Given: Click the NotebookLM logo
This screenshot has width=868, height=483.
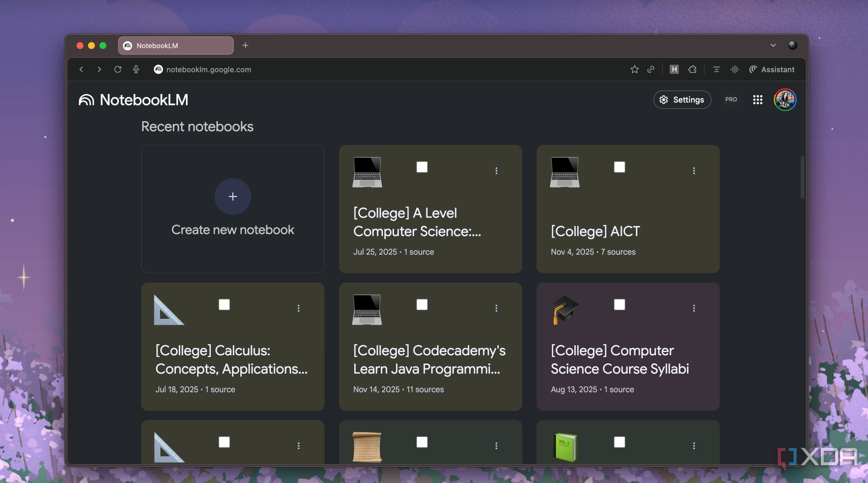Looking at the screenshot, I should tap(134, 100).
